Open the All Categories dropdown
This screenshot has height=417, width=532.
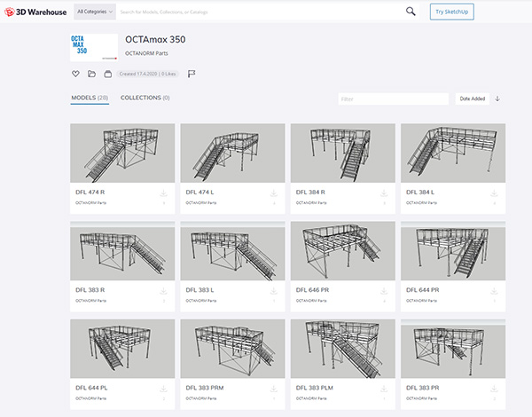[x=95, y=12]
